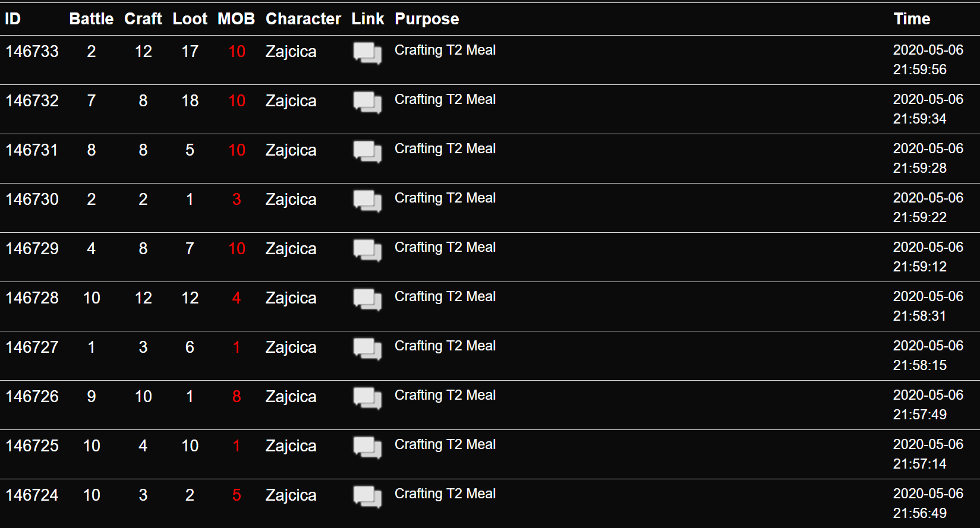Click Zajcica name in row 146733

click(x=291, y=52)
